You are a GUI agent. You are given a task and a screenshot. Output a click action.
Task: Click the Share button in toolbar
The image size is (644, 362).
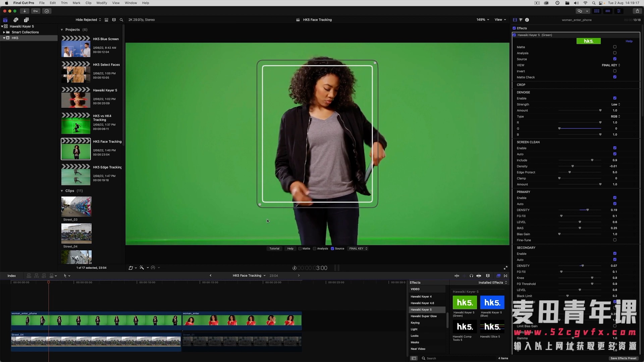point(637,11)
